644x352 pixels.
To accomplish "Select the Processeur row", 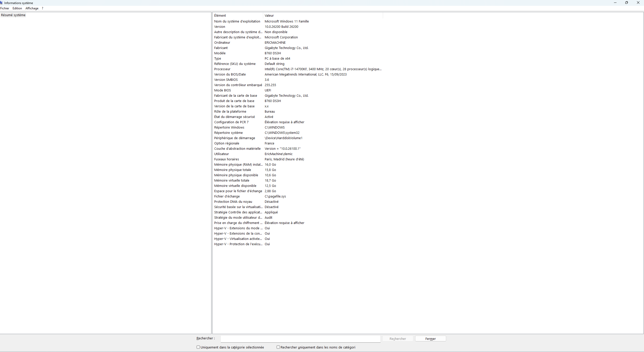I will [x=298, y=69].
